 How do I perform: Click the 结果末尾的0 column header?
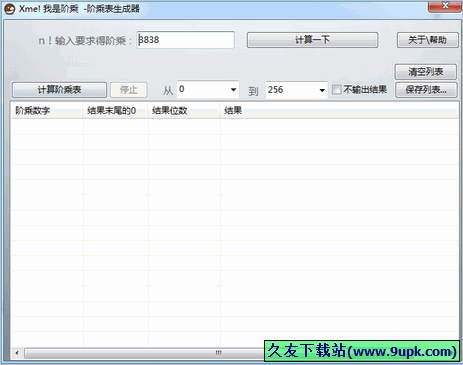[115, 111]
